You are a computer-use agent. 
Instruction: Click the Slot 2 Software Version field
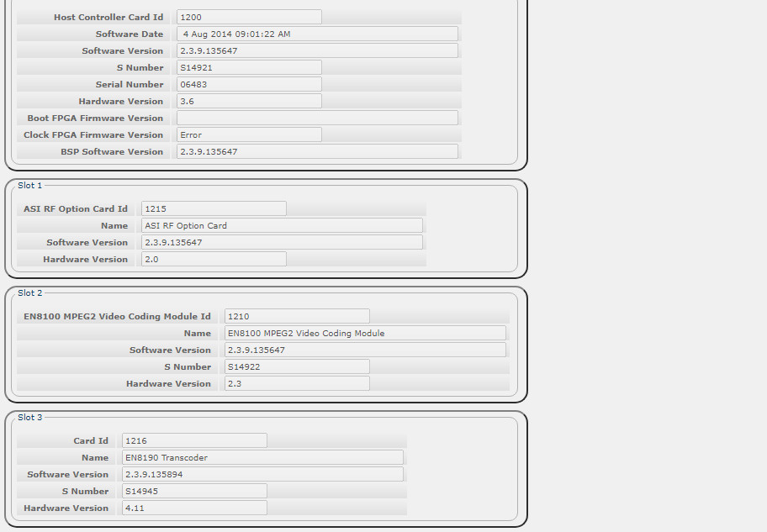365,350
